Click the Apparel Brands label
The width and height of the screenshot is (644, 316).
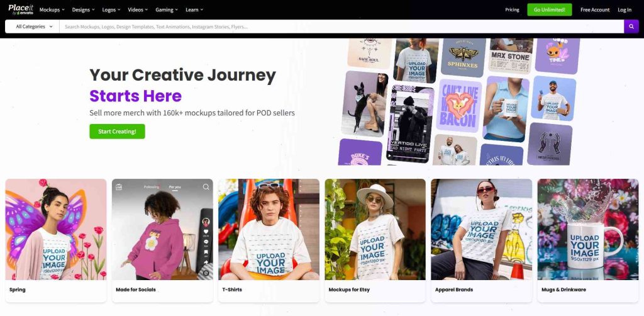click(454, 290)
